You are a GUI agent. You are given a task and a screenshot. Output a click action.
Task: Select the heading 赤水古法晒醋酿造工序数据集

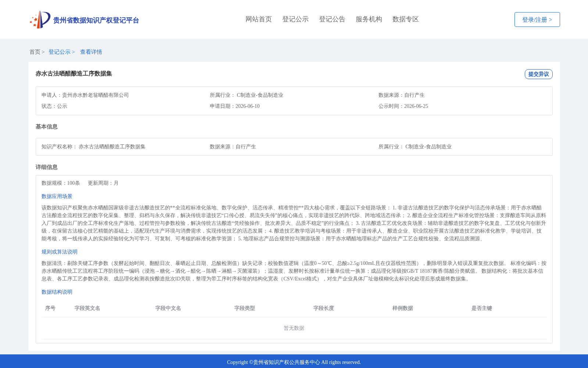click(x=74, y=74)
